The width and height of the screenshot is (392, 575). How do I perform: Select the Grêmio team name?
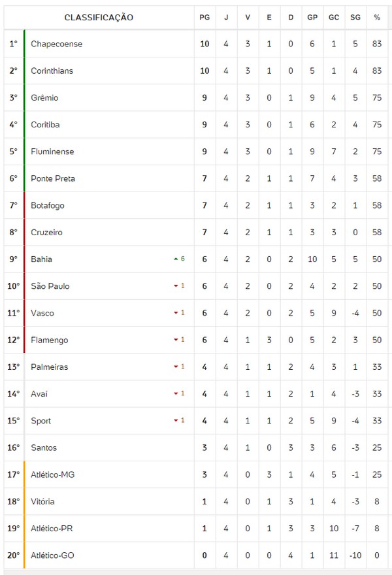pos(44,98)
